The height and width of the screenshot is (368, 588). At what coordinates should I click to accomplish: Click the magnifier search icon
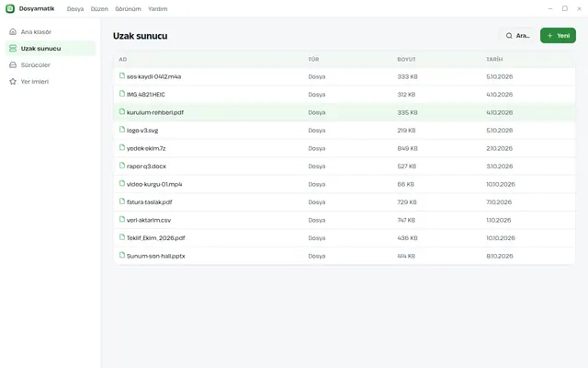pyautogui.click(x=509, y=36)
